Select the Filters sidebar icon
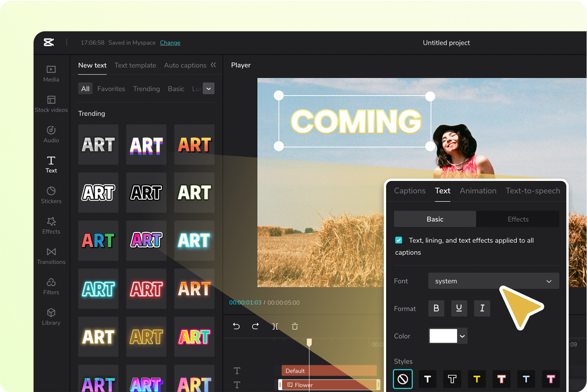The width and height of the screenshot is (587, 392). coord(51,286)
